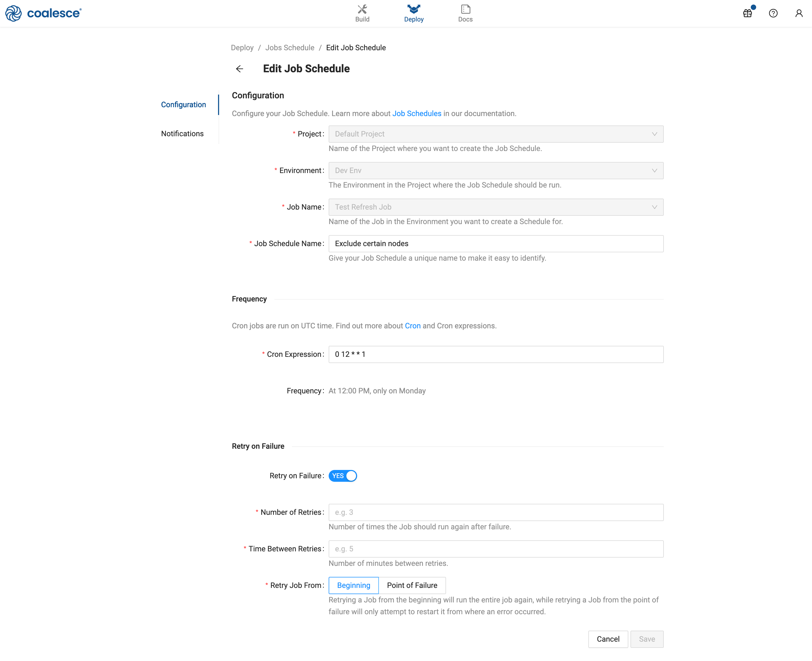Open the user profile icon
Screen dimensions: 812x661
click(x=799, y=13)
